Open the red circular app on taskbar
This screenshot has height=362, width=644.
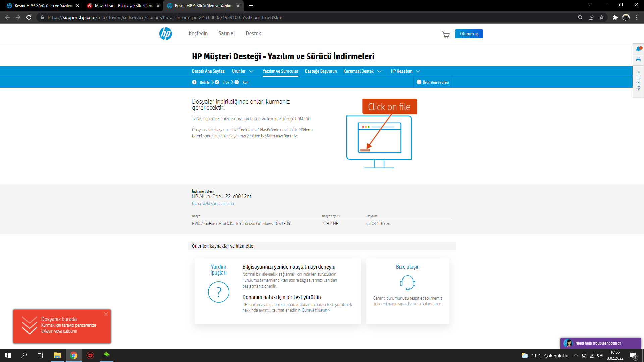[90, 355]
